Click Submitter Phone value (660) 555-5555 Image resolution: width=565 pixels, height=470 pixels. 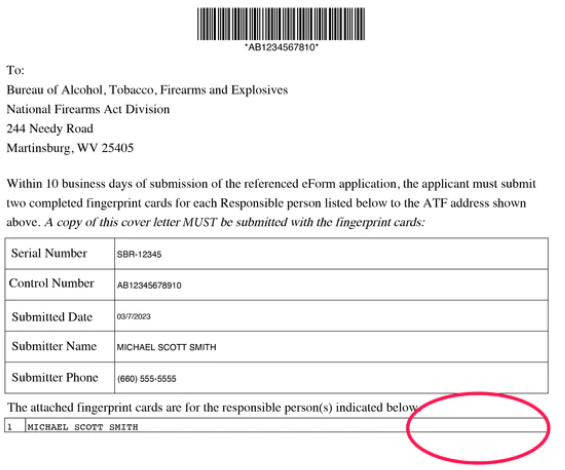tap(146, 378)
